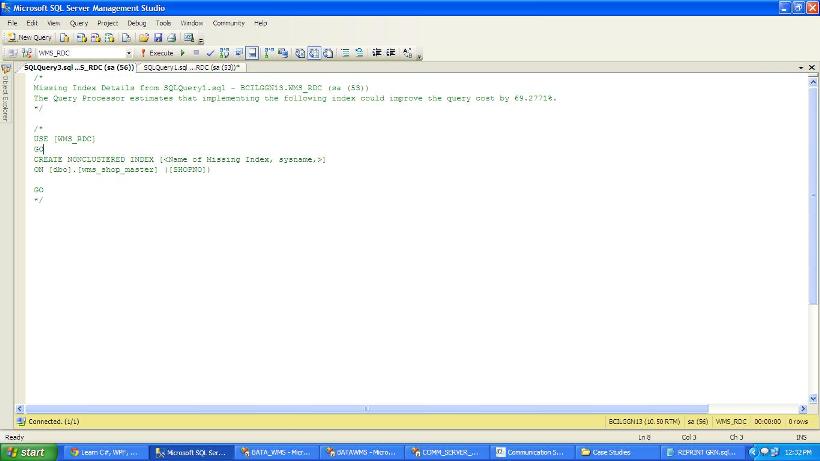The image size is (820, 461).
Task: Open the active files dropdown arrow
Action: click(801, 67)
